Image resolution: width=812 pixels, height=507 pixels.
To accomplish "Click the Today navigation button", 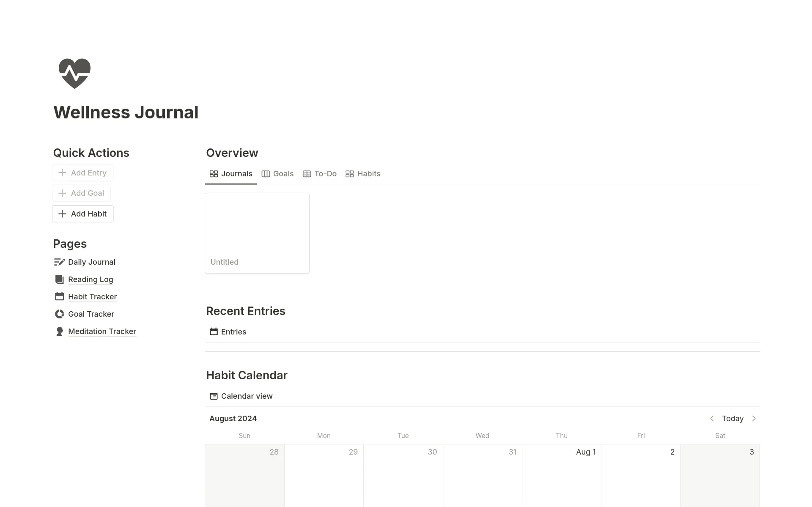I will click(x=733, y=418).
